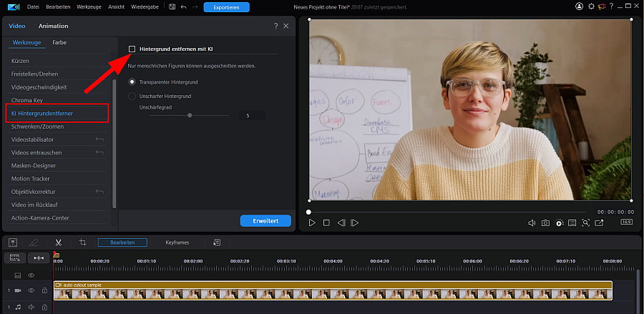
Task: Select the split scissors tool
Action: pyautogui.click(x=59, y=242)
